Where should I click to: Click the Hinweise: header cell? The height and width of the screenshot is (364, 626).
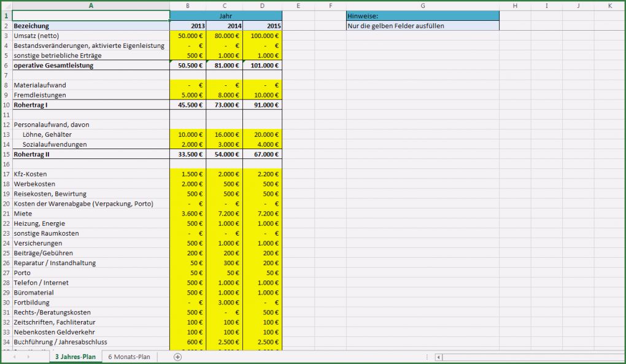(422, 15)
